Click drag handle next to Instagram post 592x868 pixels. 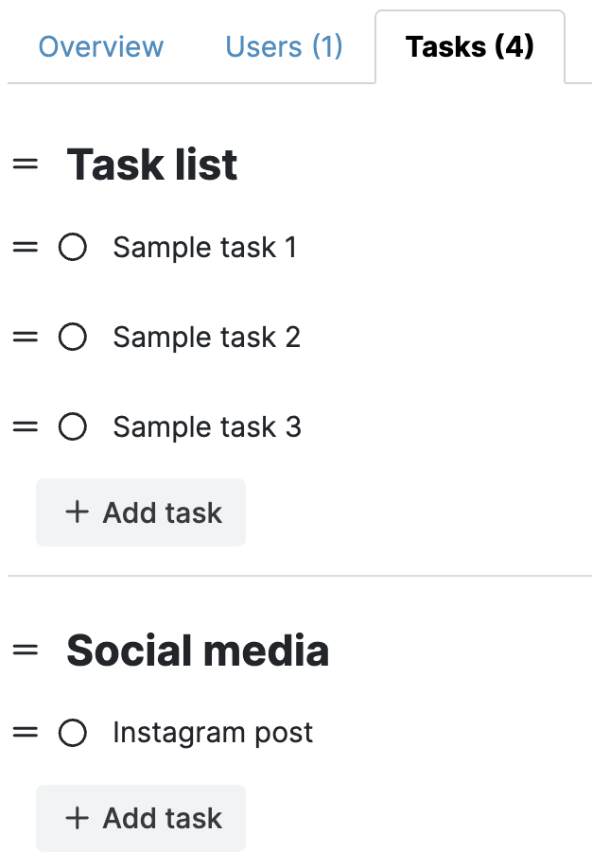[x=26, y=732]
